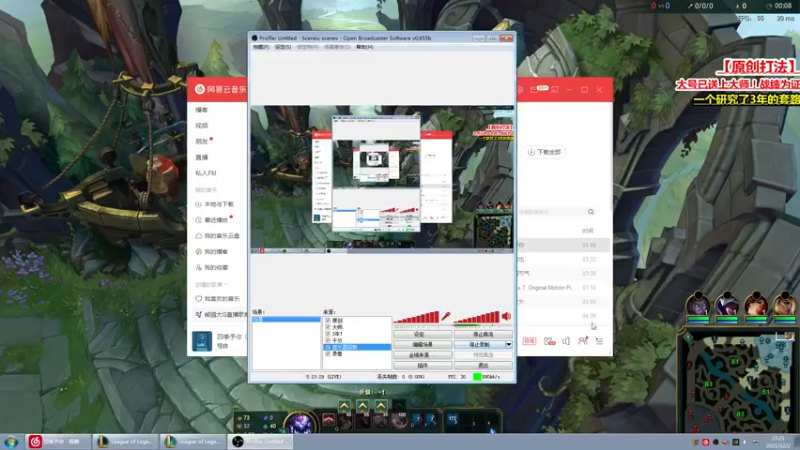Toggle the highlighted source's checkbox
Image resolution: width=800 pixels, height=450 pixels.
tap(328, 347)
